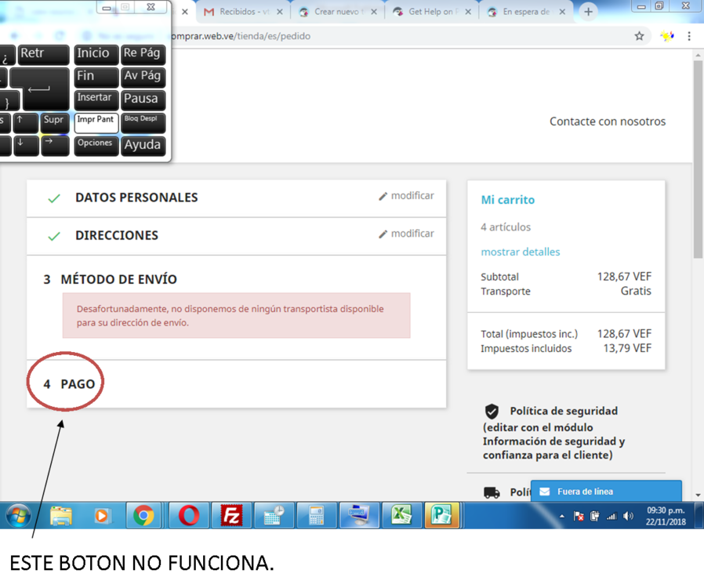Open the Chrome three-dot menu
704x588 pixels.
(x=688, y=36)
